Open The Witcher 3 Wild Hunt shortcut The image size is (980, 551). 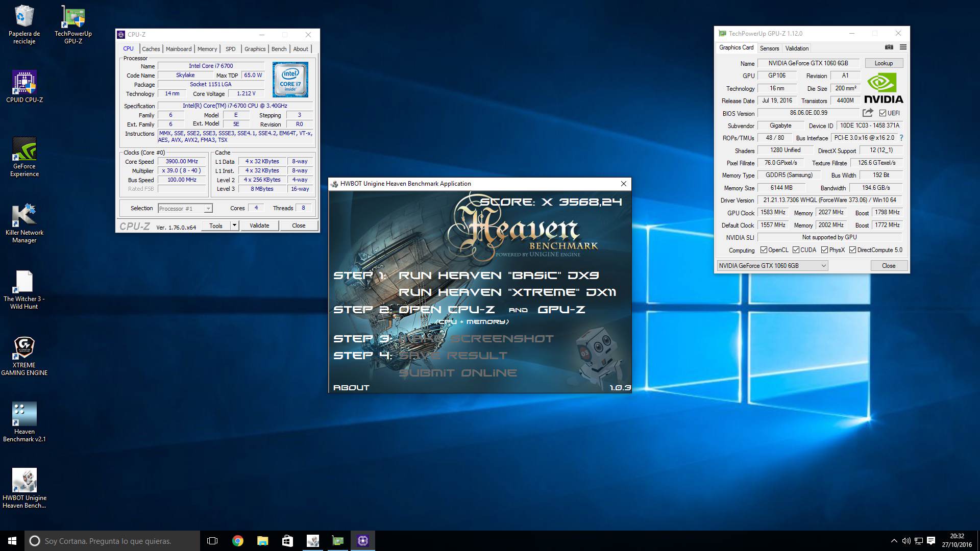tap(24, 289)
